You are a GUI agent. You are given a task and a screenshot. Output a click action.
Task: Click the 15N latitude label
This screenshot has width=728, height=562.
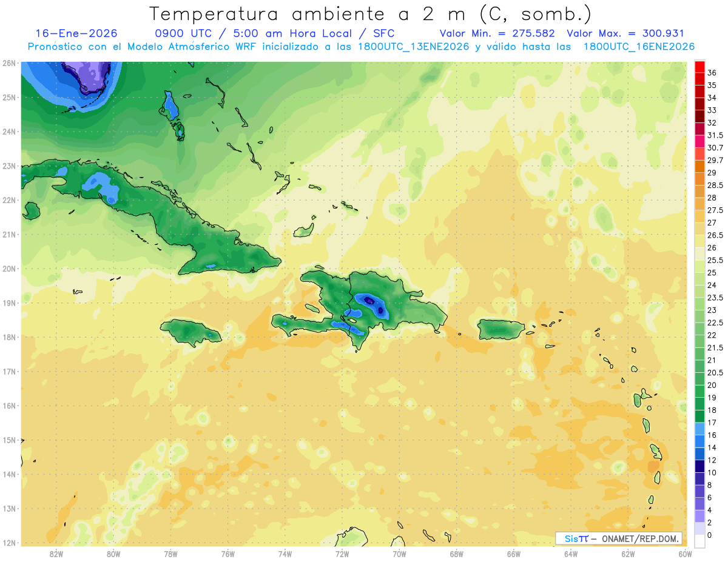tap(8, 440)
